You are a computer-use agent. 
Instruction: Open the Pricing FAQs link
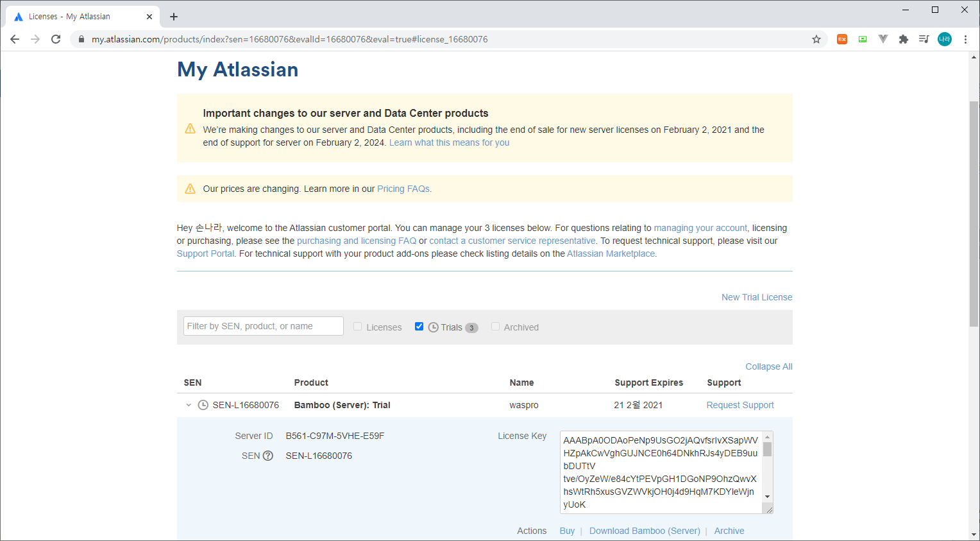403,189
